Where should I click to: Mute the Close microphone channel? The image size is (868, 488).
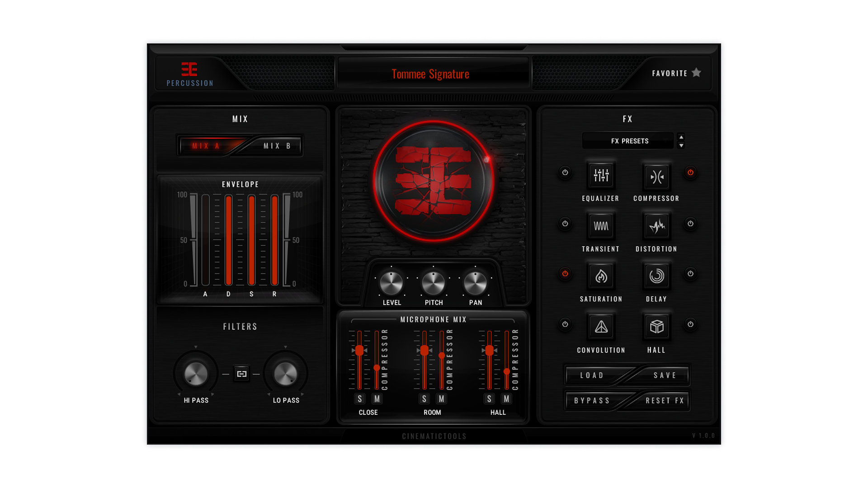pyautogui.click(x=377, y=399)
